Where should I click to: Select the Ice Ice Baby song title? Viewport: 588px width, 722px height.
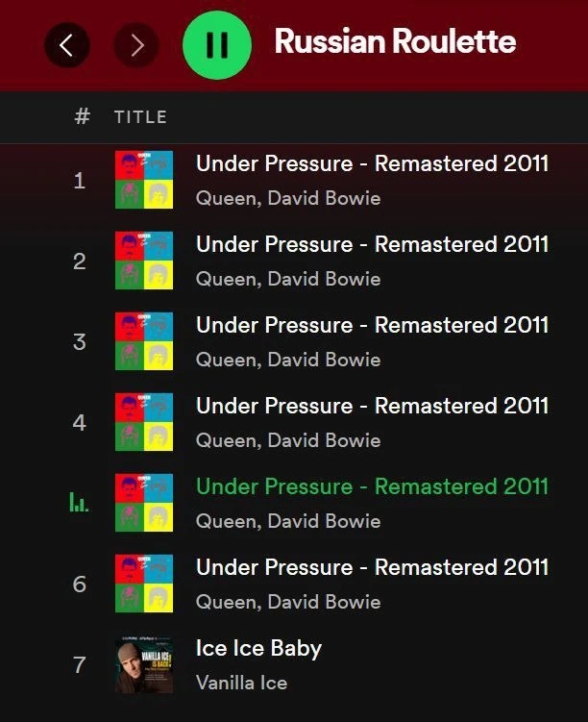(258, 648)
